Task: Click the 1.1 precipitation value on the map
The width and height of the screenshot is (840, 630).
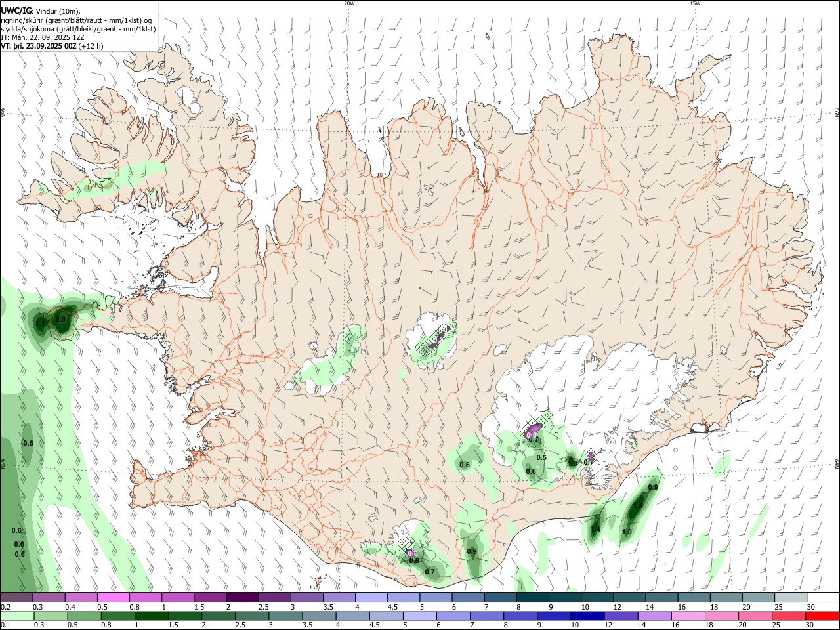Action: click(x=41, y=323)
